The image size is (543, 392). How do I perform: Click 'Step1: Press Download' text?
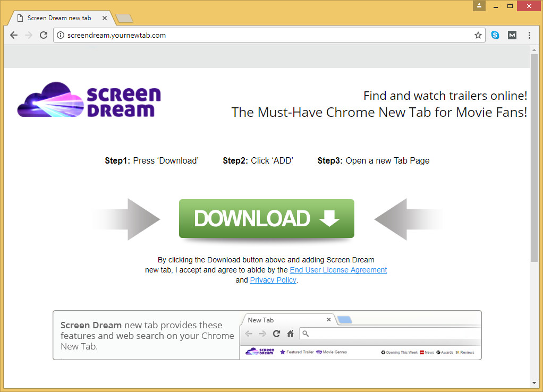151,161
